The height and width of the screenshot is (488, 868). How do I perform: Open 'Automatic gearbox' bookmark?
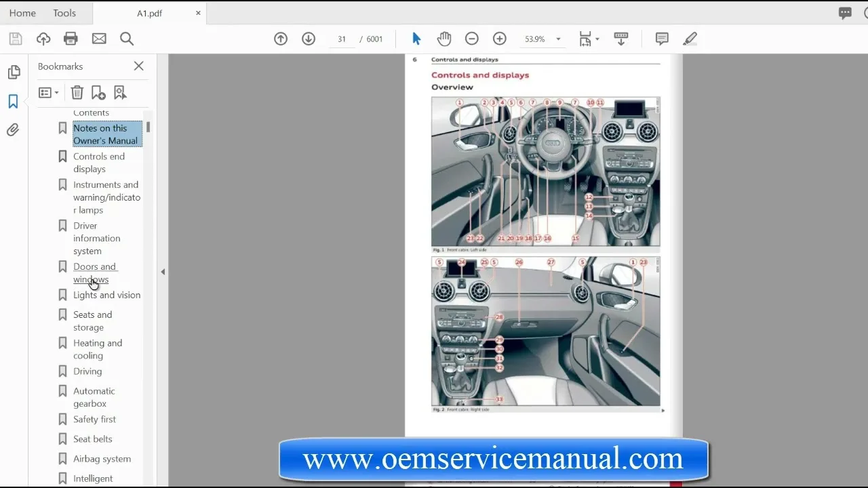click(94, 397)
